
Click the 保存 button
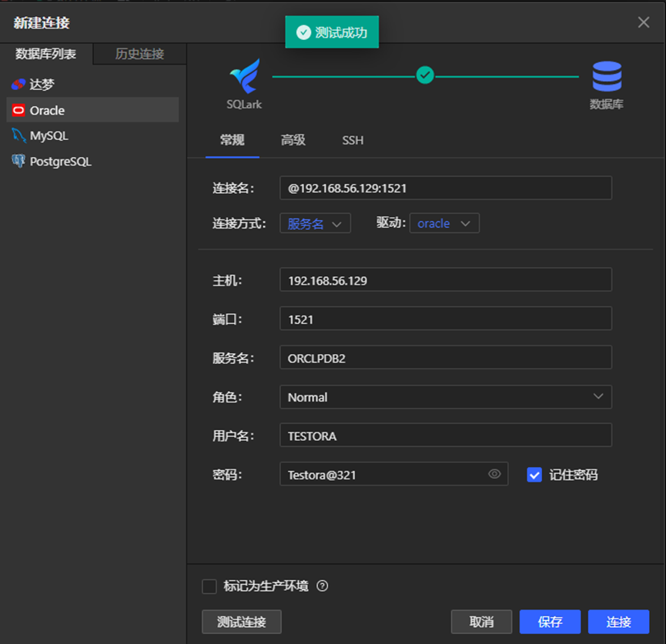point(550,622)
